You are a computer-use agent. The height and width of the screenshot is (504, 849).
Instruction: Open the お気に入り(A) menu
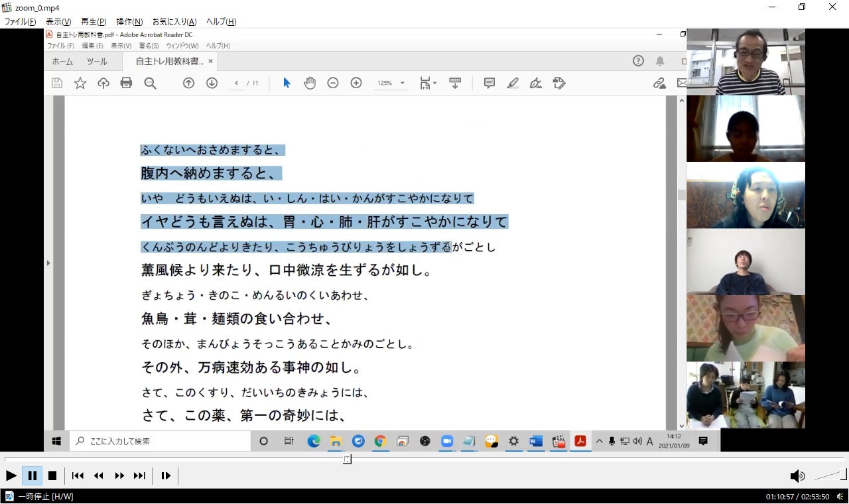click(174, 22)
